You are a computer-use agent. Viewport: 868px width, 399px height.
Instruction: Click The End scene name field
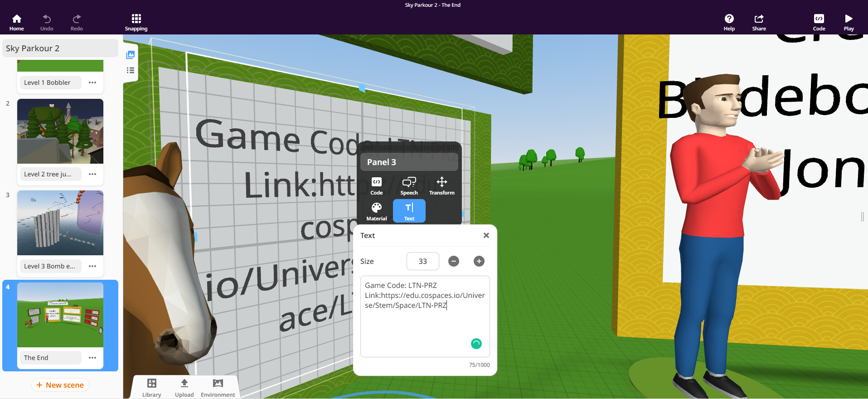tap(50, 358)
